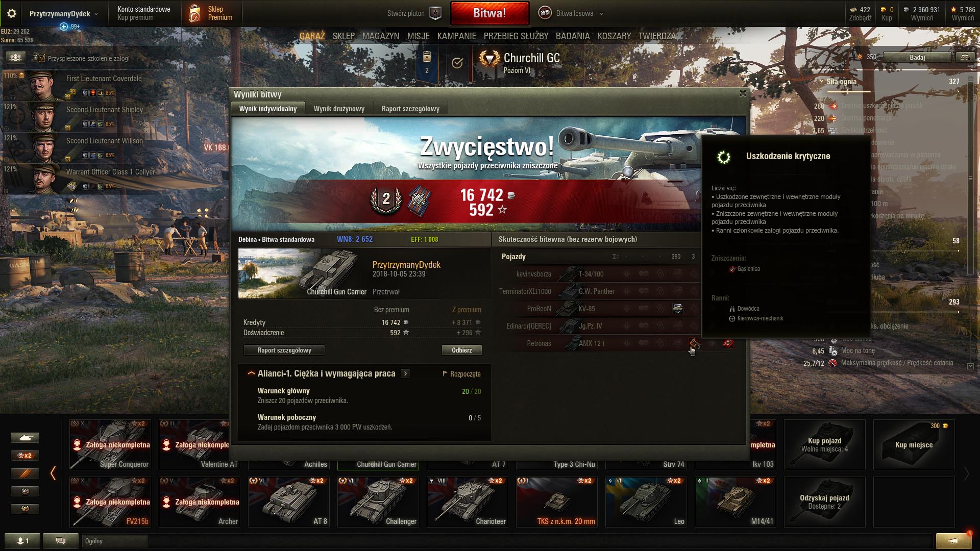Click the Premium Shop icon
Image resolution: width=980 pixels, height=551 pixels.
(194, 13)
